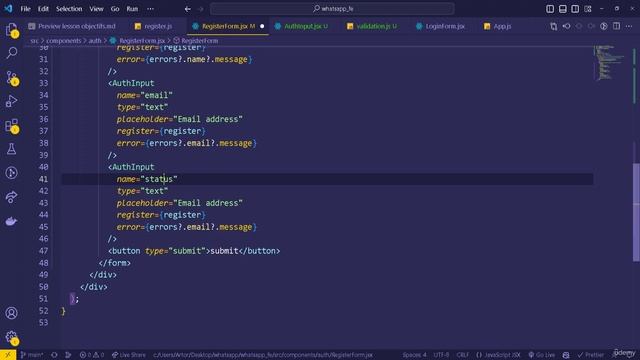Open the Live Share arrow view
640x360 pixels.
(11, 197)
